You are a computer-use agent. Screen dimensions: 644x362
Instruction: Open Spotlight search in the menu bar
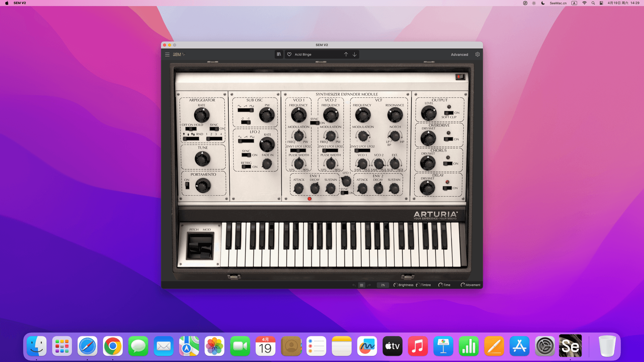[x=593, y=3]
